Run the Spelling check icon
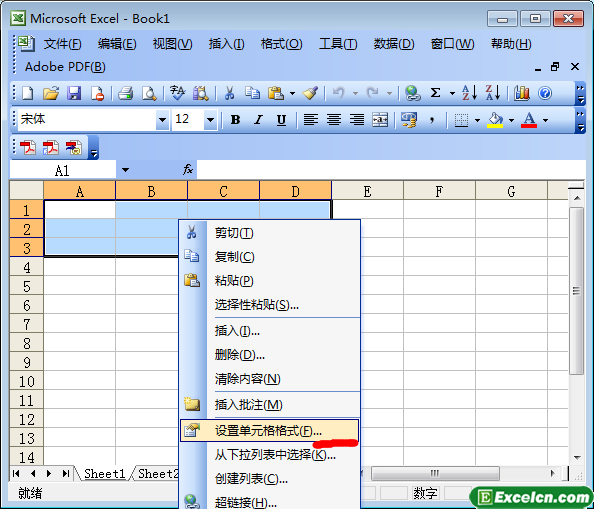The height and width of the screenshot is (509, 594). click(x=177, y=93)
